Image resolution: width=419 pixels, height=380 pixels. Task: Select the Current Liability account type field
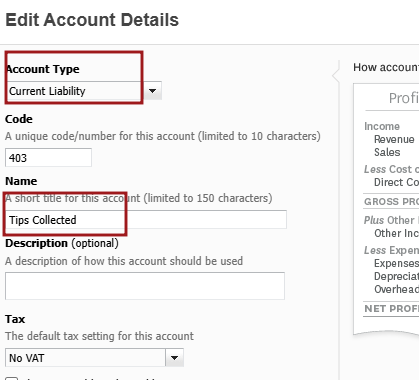(x=83, y=91)
